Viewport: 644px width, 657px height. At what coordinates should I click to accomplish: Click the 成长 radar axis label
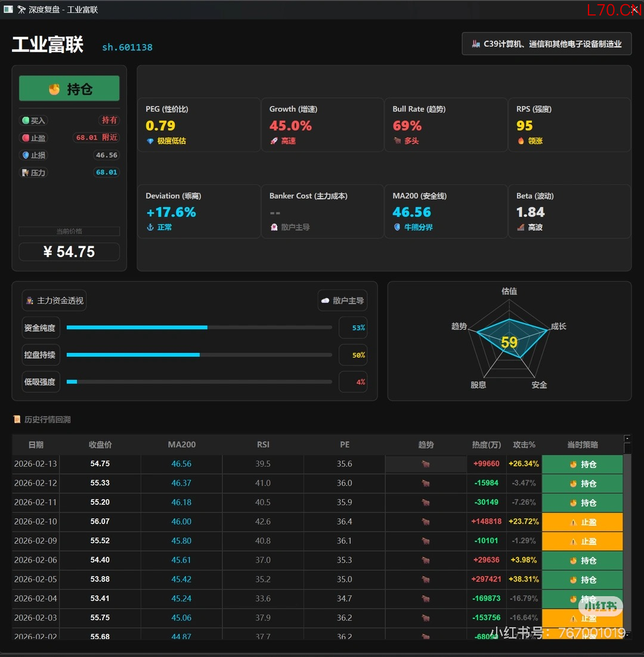point(559,326)
